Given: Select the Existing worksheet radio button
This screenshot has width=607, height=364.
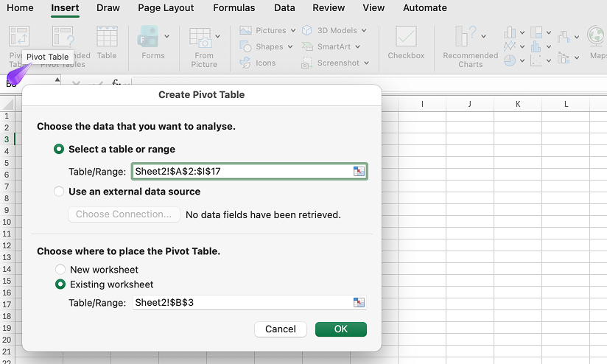Looking at the screenshot, I should pos(60,284).
